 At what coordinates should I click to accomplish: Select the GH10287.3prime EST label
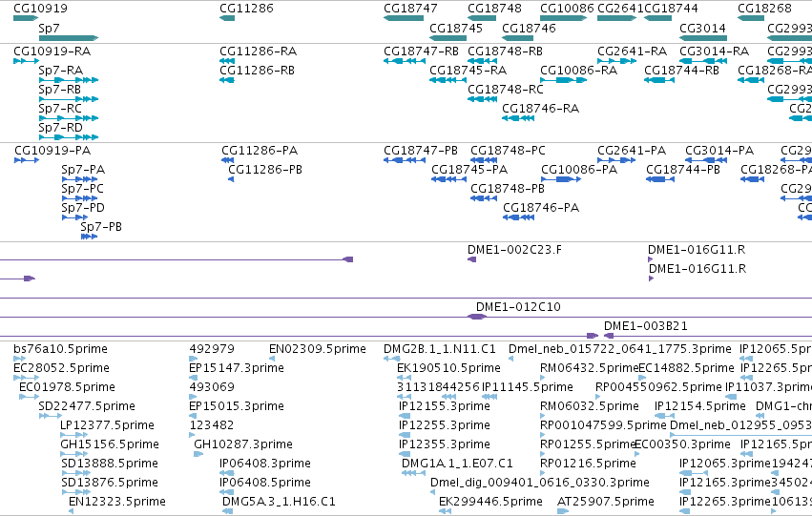(243, 444)
